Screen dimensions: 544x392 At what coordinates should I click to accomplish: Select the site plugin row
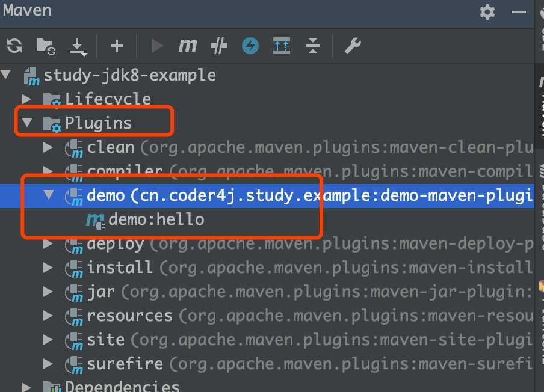(267, 340)
